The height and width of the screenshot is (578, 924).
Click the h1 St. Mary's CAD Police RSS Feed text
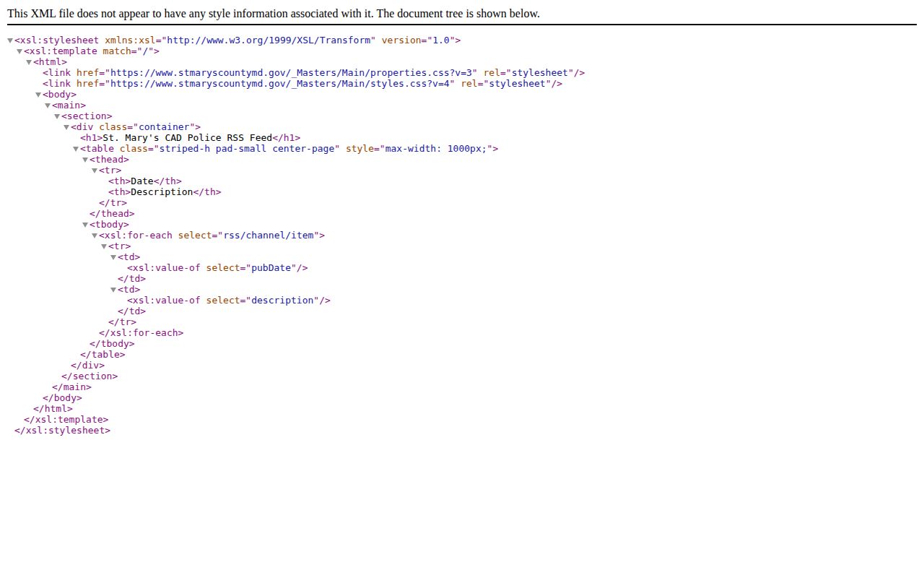pos(188,138)
